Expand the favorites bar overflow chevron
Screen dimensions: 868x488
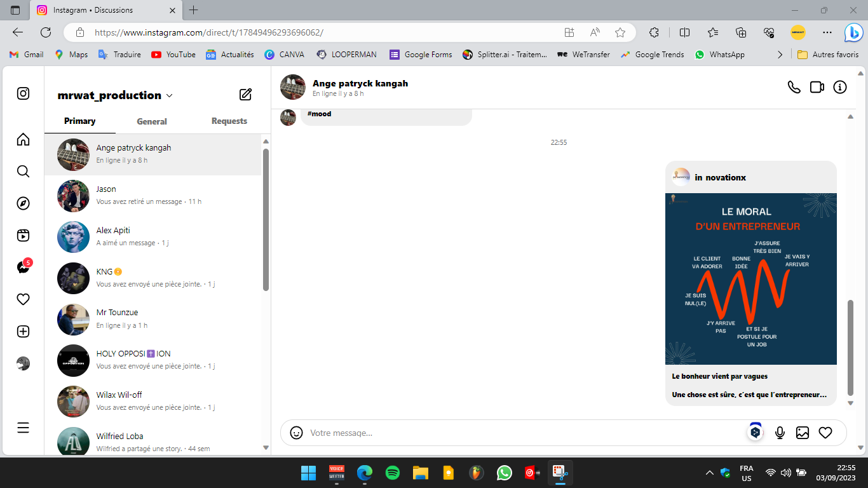coord(780,55)
